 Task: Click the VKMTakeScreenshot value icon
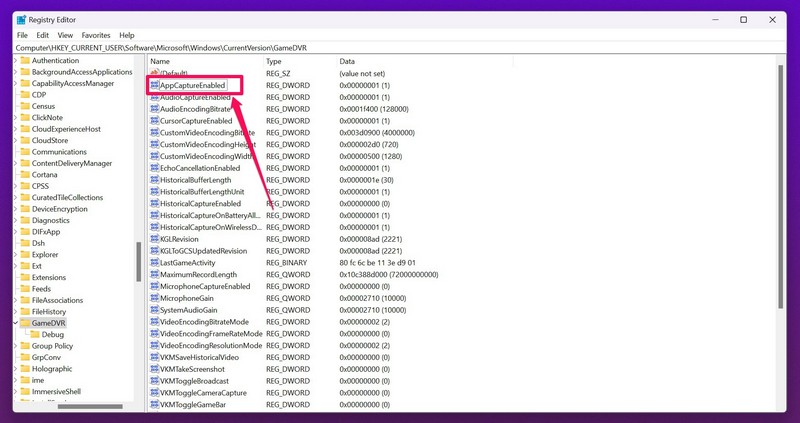[155, 369]
